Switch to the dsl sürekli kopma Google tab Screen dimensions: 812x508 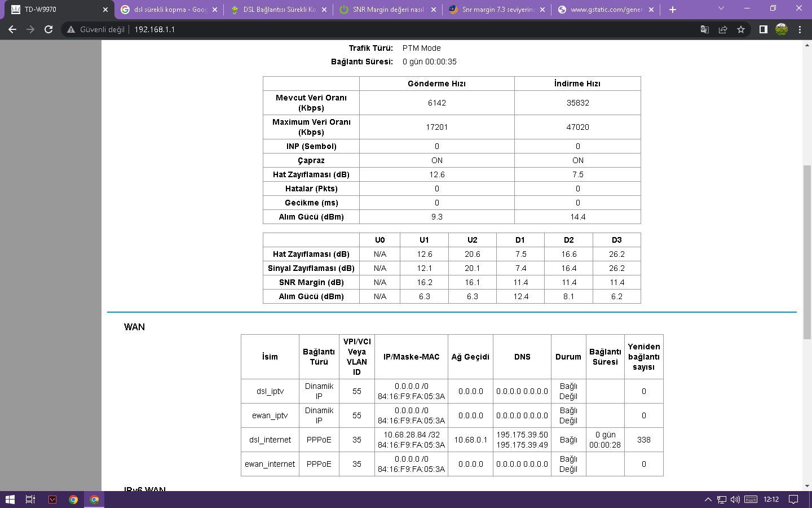[x=169, y=10]
